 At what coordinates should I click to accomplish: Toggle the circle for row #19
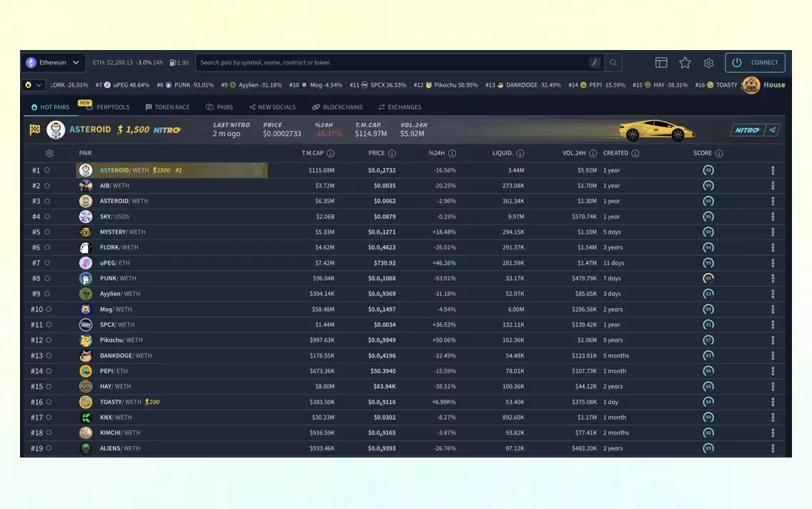pyautogui.click(x=49, y=448)
